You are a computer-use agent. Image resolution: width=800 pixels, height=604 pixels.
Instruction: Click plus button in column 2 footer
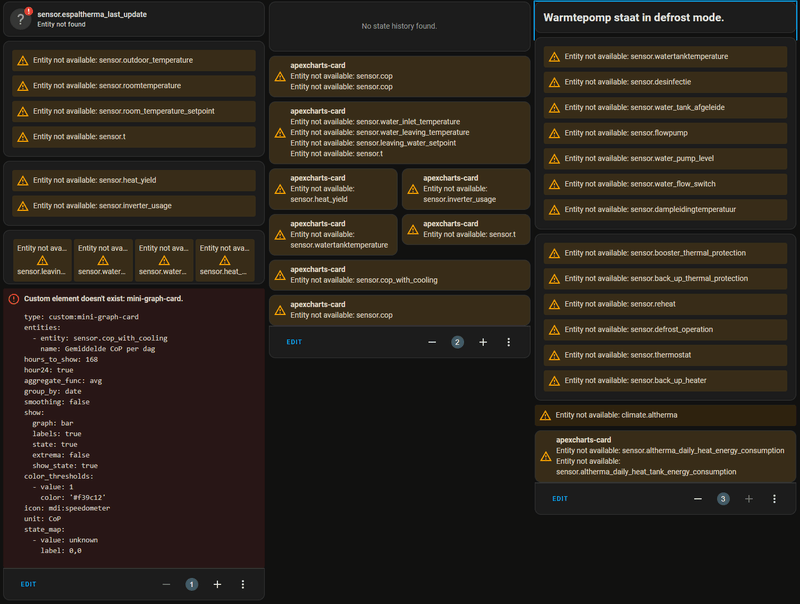pyautogui.click(x=483, y=342)
